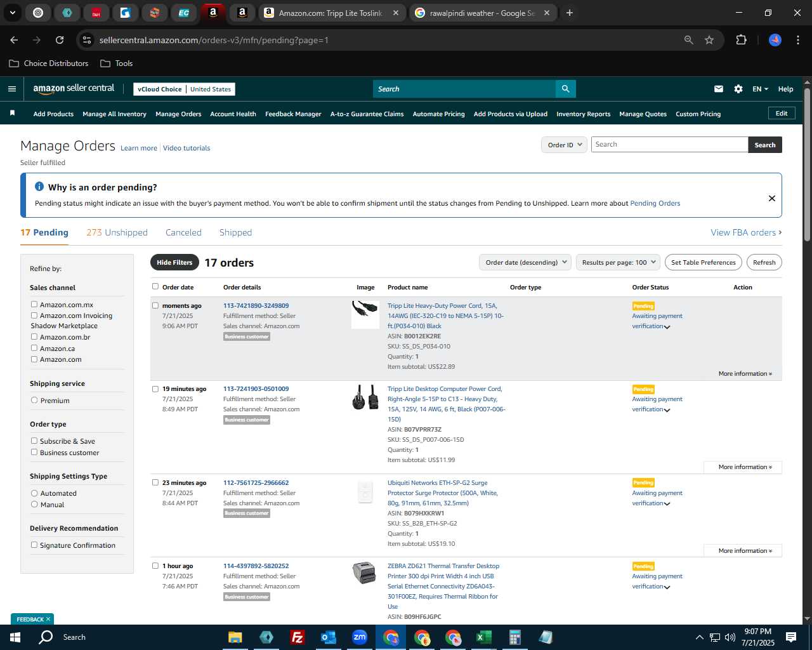Open the notifications icon in system tray
Viewport: 812px width, 650px height.
click(791, 637)
